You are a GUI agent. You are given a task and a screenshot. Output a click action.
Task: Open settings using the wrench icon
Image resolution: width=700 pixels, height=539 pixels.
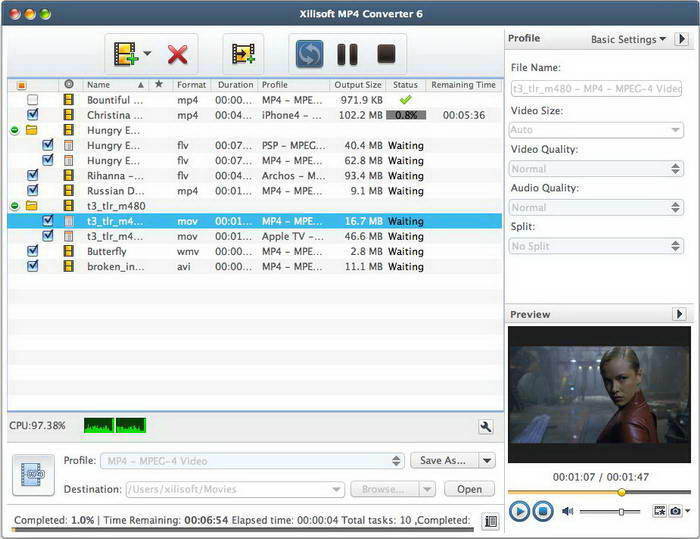(x=486, y=427)
